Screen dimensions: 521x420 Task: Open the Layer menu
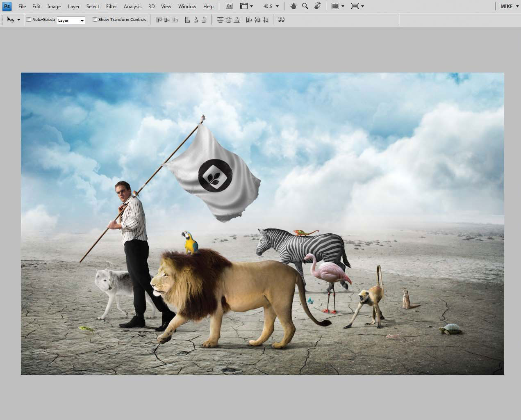[x=74, y=6]
